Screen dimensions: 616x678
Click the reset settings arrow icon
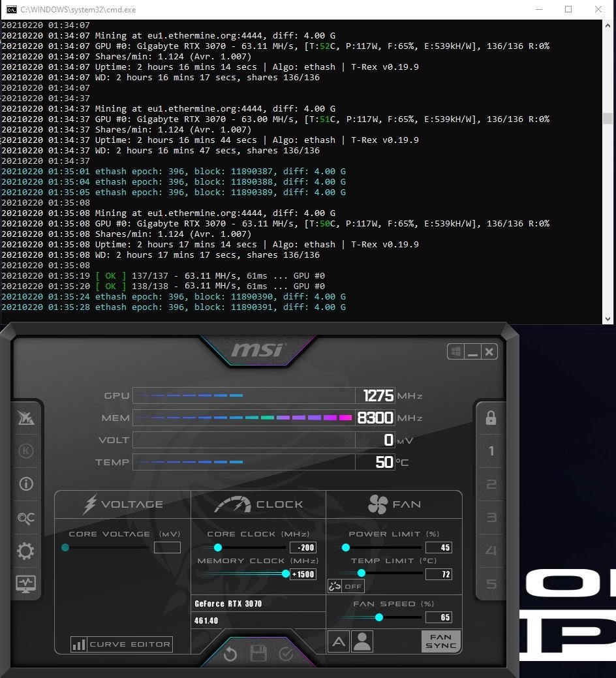click(x=230, y=654)
